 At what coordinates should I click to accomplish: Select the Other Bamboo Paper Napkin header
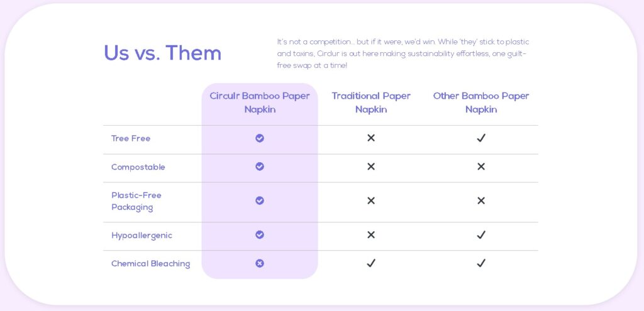pyautogui.click(x=481, y=102)
